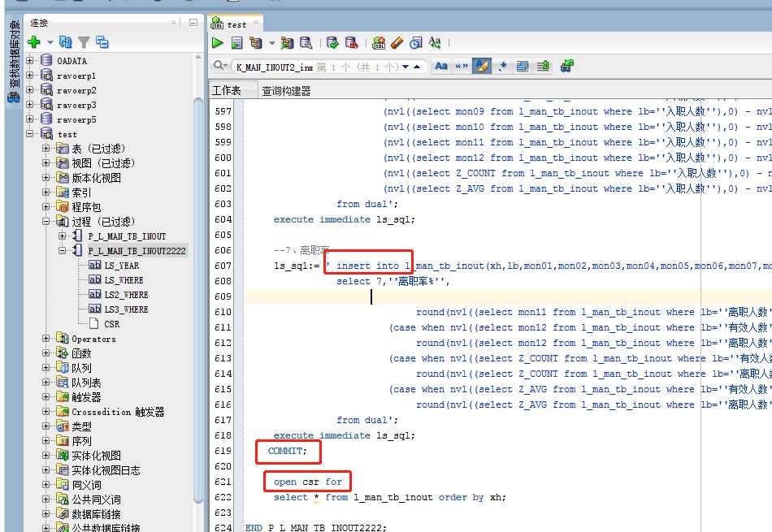Select the 实体化视图日志 folder
Image resolution: width=772 pixels, height=532 pixels.
106,470
